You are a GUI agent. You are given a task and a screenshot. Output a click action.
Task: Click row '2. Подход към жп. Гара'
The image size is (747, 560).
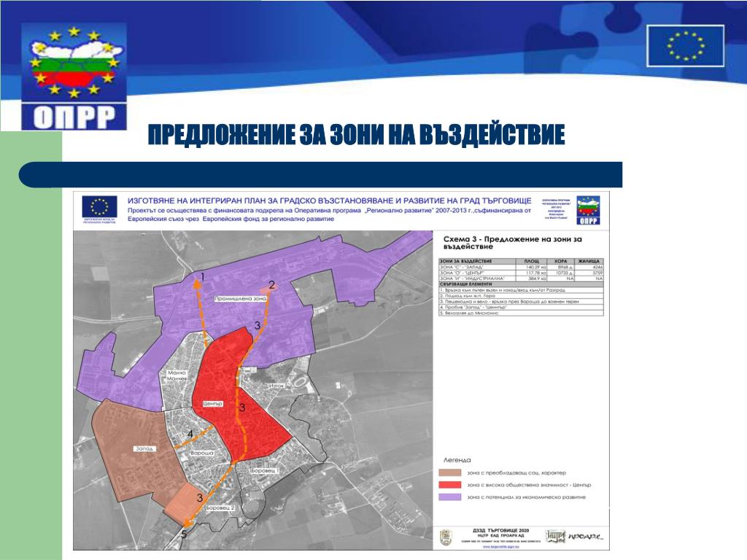521,296
